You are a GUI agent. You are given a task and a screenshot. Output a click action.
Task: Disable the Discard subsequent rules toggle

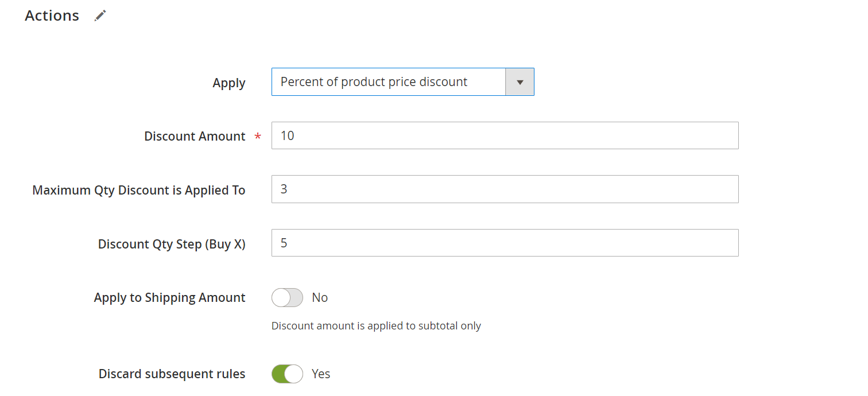[x=287, y=374]
